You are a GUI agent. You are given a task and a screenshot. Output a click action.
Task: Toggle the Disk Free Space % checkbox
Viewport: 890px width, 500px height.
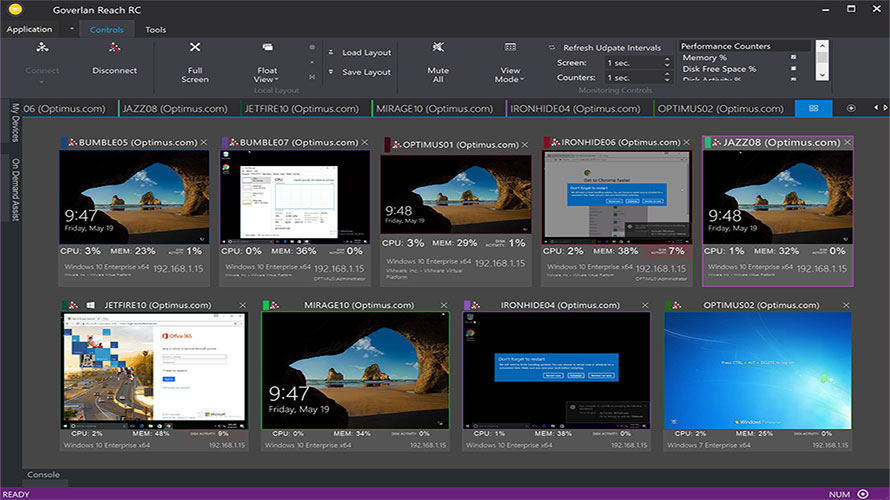click(793, 69)
